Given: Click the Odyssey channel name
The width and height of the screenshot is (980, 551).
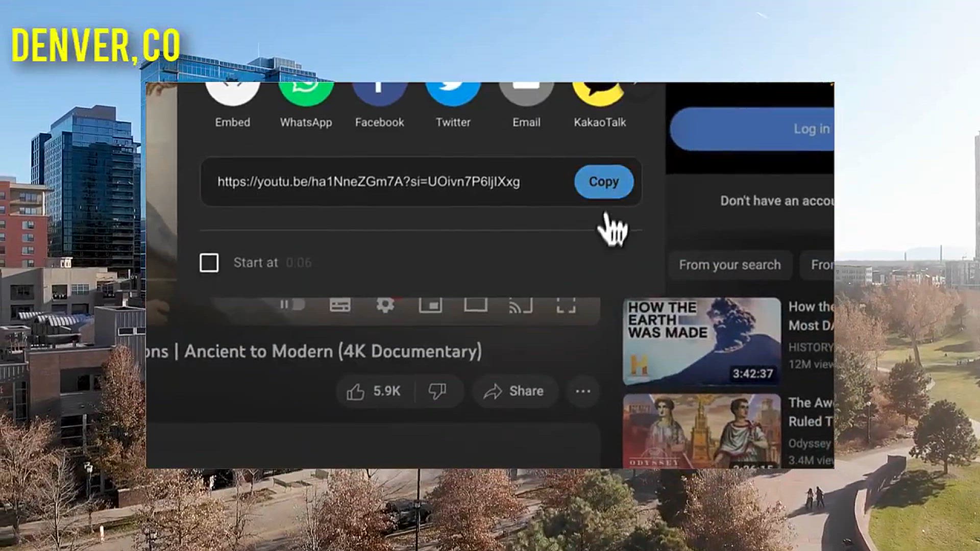Looking at the screenshot, I should 810,443.
